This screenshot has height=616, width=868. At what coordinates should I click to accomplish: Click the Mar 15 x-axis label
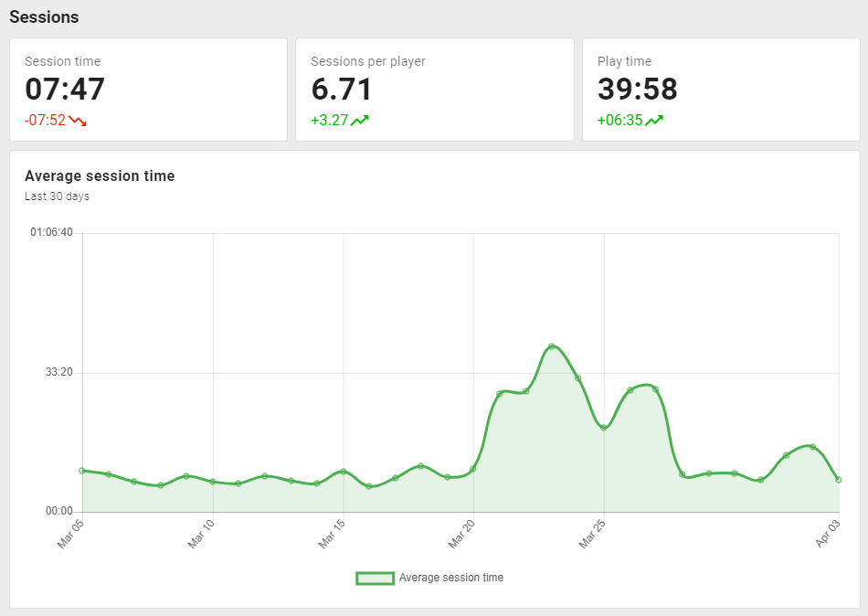pyautogui.click(x=332, y=534)
